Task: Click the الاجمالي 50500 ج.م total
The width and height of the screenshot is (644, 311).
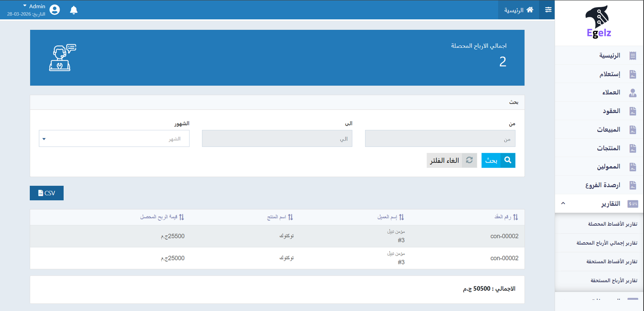Action: pos(489,289)
